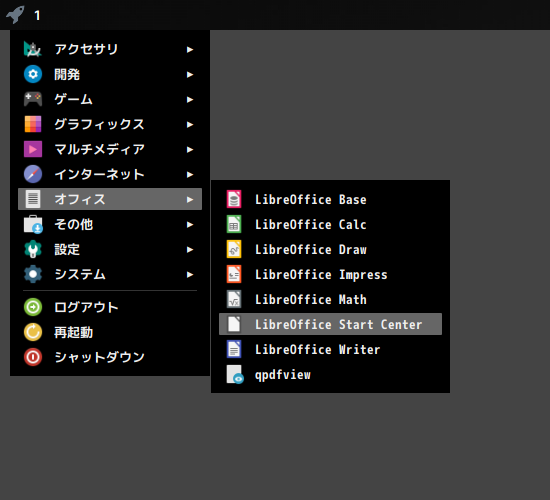Click the LibreOffice Writer document icon
Screen dimensions: 550x500
234,349
